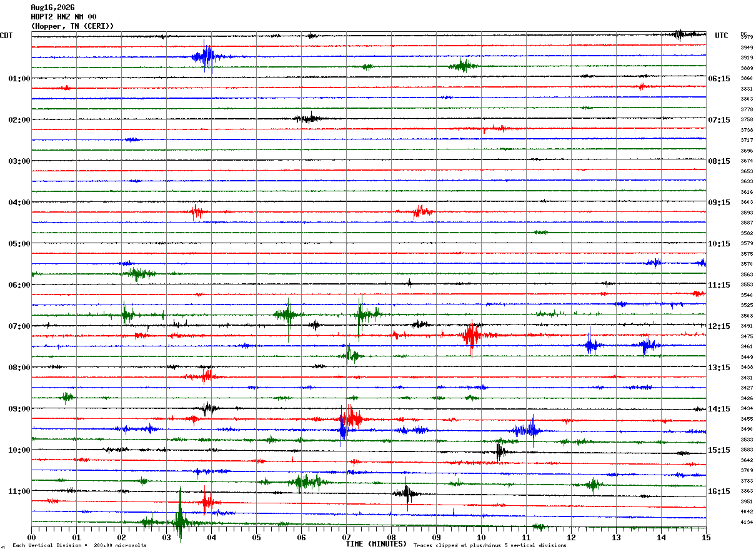Click the 14:15 UTC time label
The width and height of the screenshot is (756, 554).
719,409
